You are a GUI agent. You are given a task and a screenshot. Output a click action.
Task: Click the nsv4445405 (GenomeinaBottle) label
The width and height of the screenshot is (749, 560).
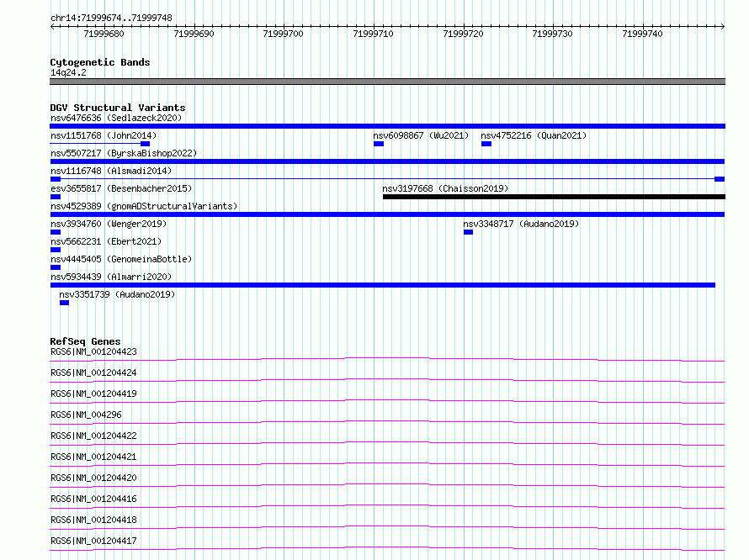(121, 259)
